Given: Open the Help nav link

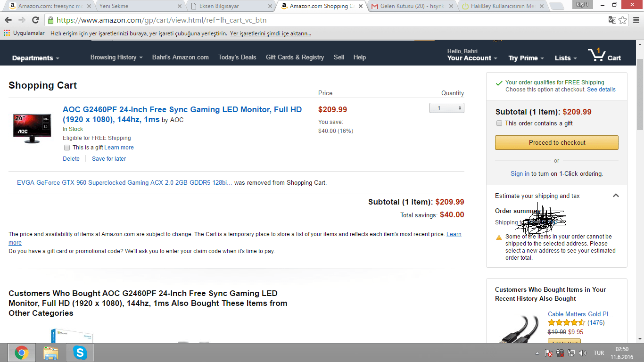Looking at the screenshot, I should pos(360,57).
